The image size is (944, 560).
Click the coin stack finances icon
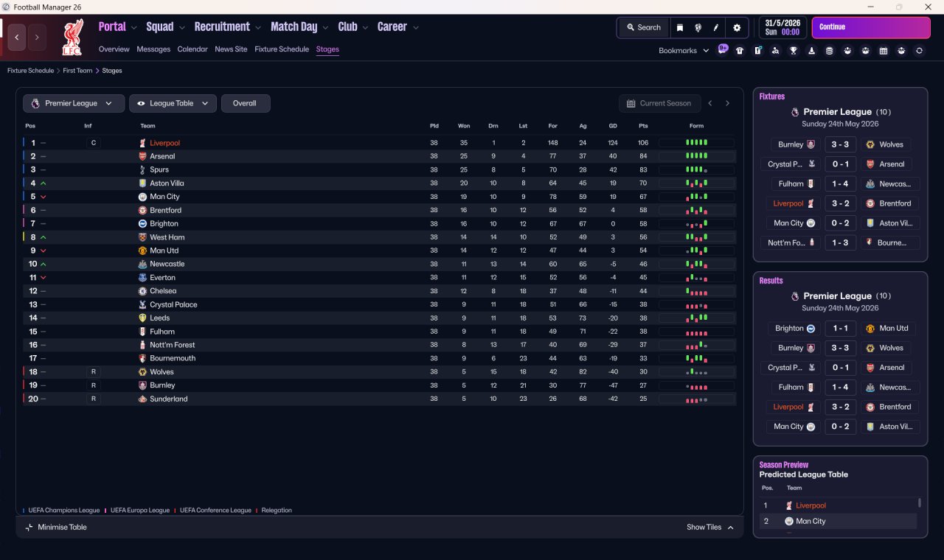coord(829,51)
